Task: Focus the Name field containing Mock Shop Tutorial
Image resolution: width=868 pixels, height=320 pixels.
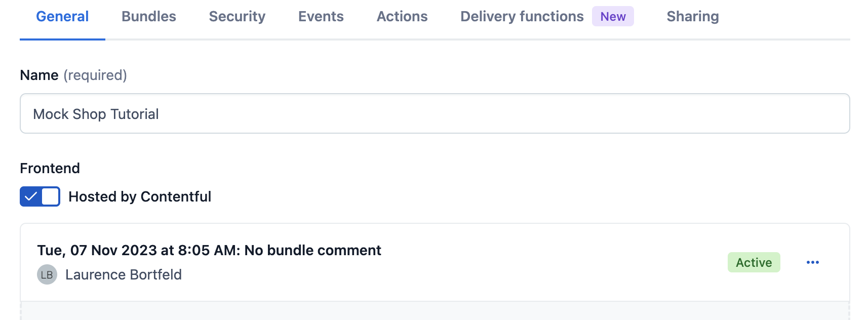Action: tap(435, 114)
